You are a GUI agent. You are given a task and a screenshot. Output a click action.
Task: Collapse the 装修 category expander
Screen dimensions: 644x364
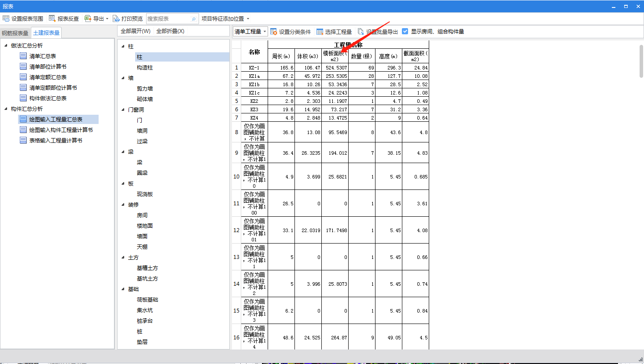pyautogui.click(x=123, y=204)
